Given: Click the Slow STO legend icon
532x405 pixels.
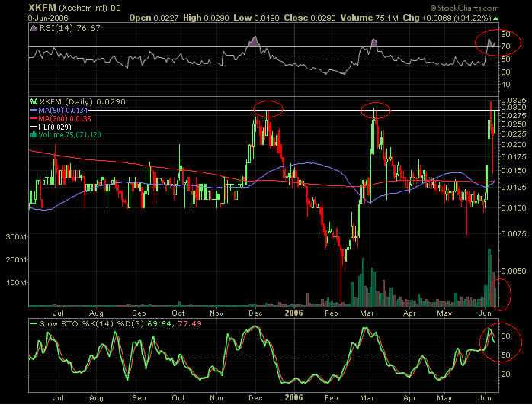Looking at the screenshot, I should [34, 323].
